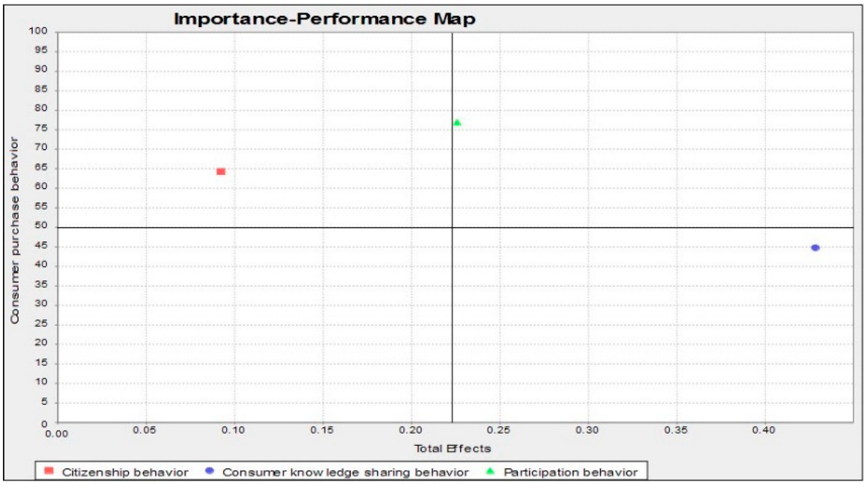Click the Importance-Performance Map title
The width and height of the screenshot is (868, 488).
pyautogui.click(x=324, y=19)
